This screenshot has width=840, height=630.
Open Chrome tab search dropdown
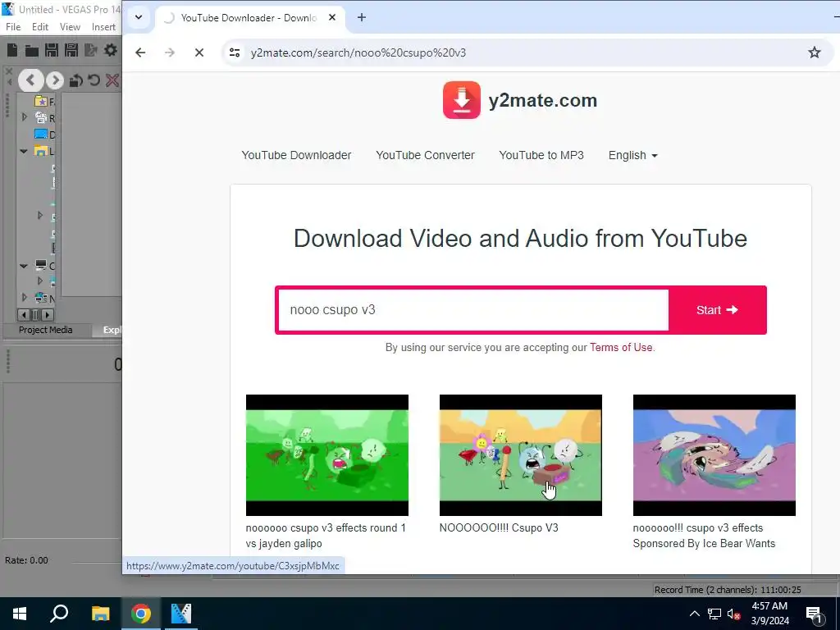pyautogui.click(x=138, y=17)
